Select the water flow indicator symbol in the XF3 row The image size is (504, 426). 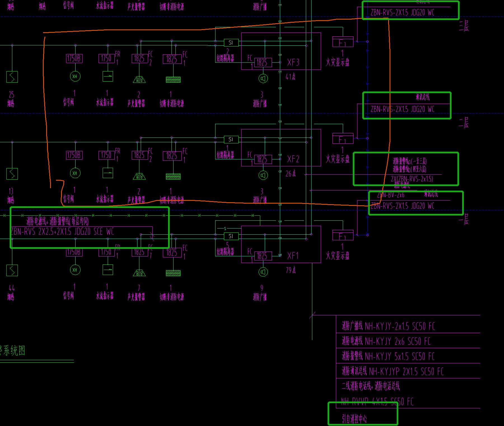click(x=108, y=76)
